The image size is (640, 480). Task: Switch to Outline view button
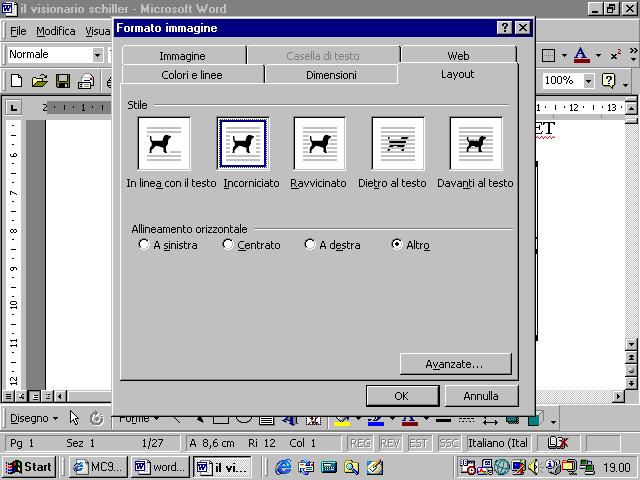tap(48, 396)
